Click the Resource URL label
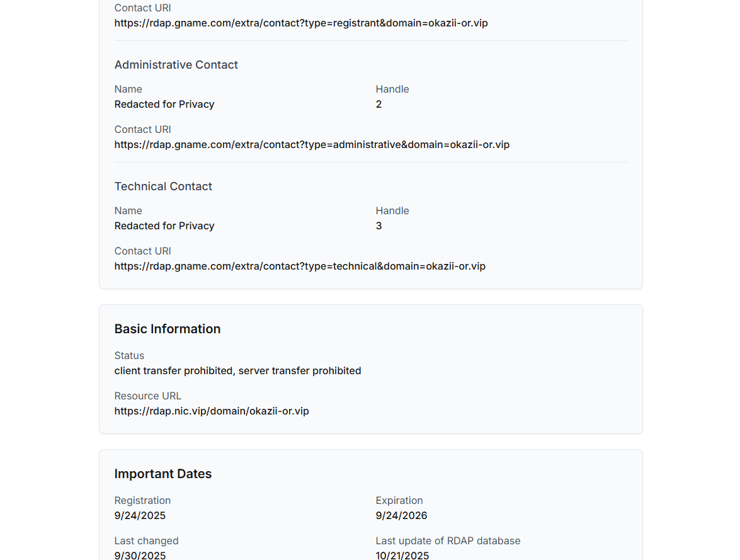 click(x=148, y=396)
